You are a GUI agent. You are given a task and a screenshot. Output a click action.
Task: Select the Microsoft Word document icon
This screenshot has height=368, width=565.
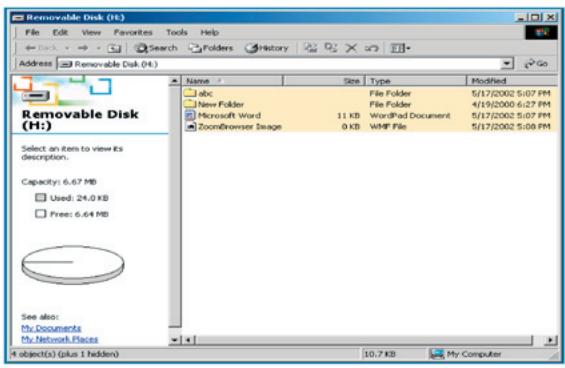click(190, 115)
